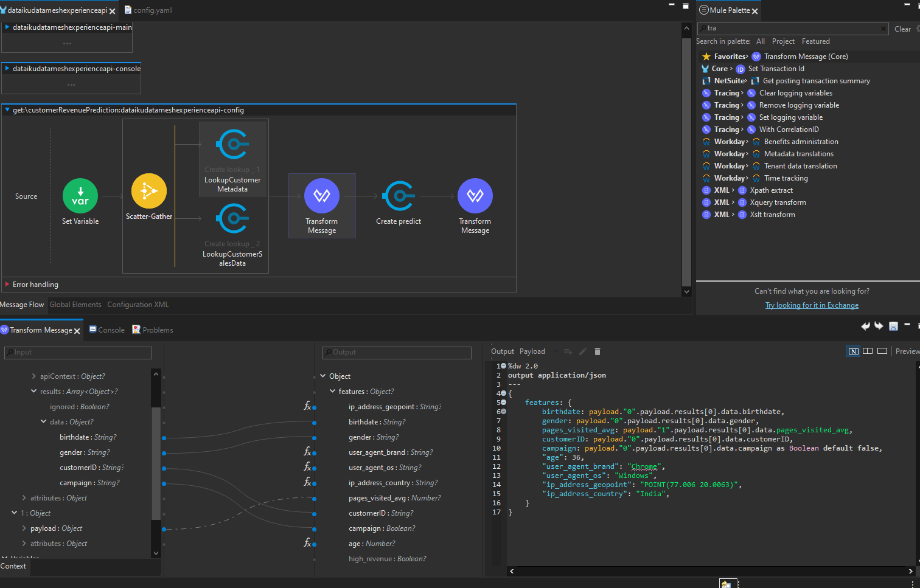Select the Featured palette search filter
Viewport: 920px width, 588px height.
click(x=815, y=41)
